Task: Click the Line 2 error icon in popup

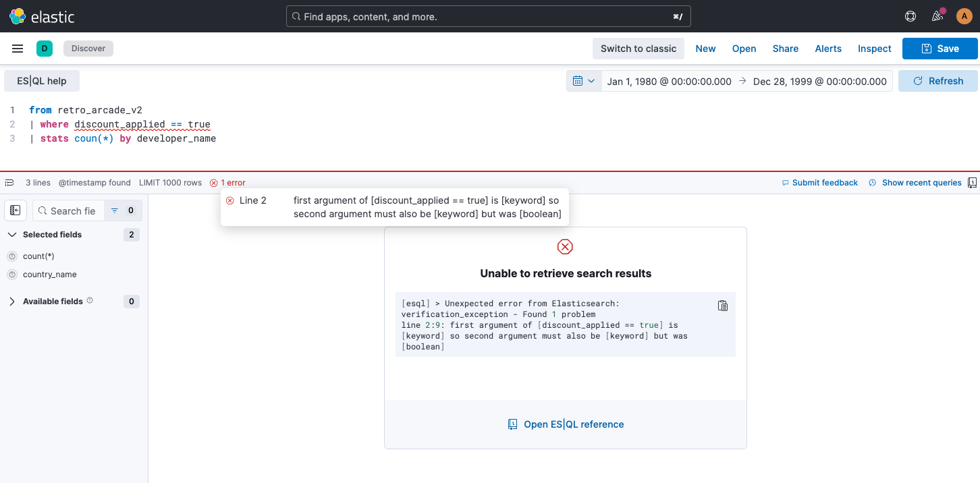Action: 230,200
